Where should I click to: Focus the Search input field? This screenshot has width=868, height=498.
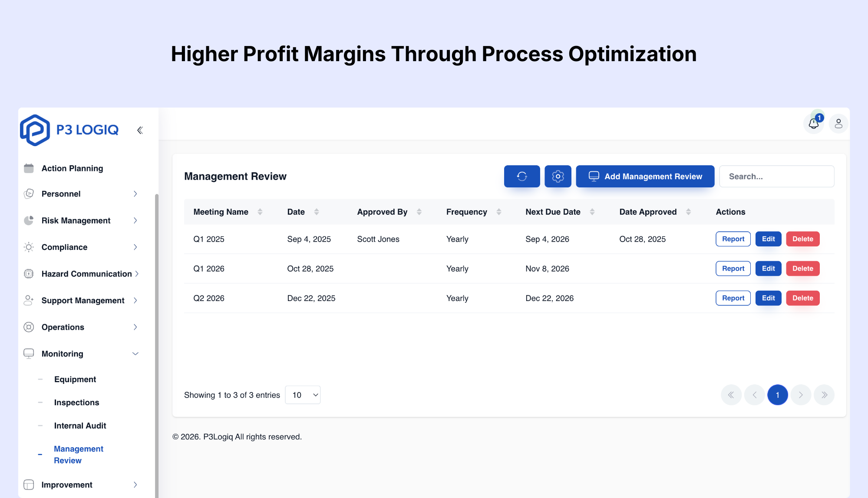(776, 176)
